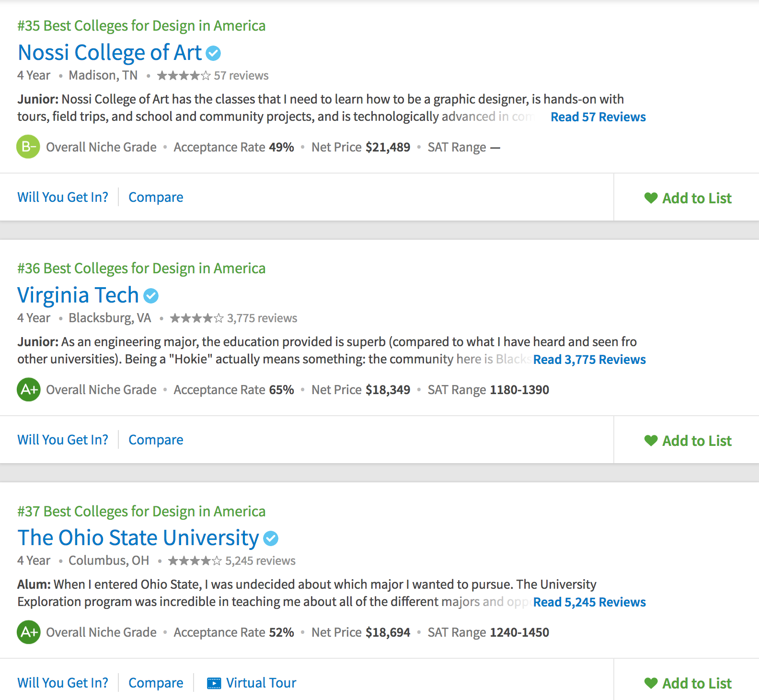759x700 pixels.
Task: Click Virginia Tech's A+ grade badge
Action: point(28,389)
